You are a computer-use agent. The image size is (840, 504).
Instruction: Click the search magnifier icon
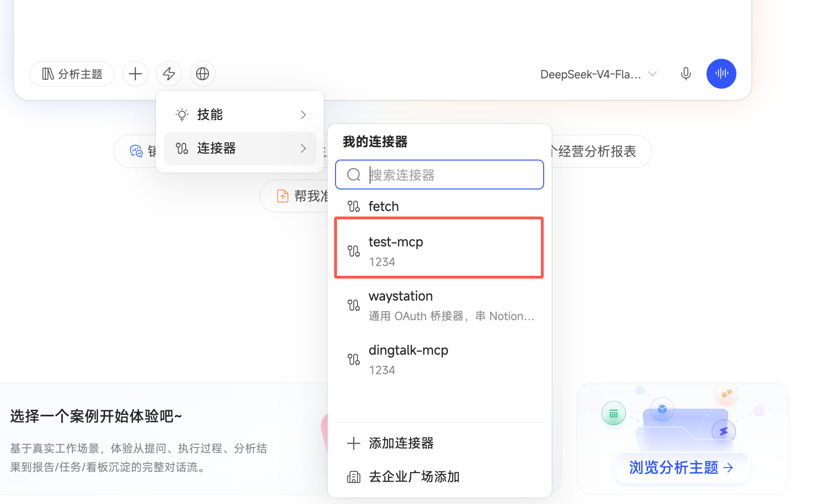point(354,175)
